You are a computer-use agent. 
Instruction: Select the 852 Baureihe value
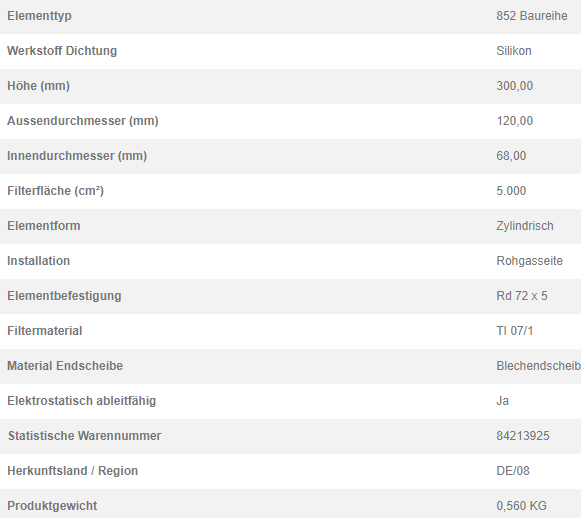coord(532,16)
